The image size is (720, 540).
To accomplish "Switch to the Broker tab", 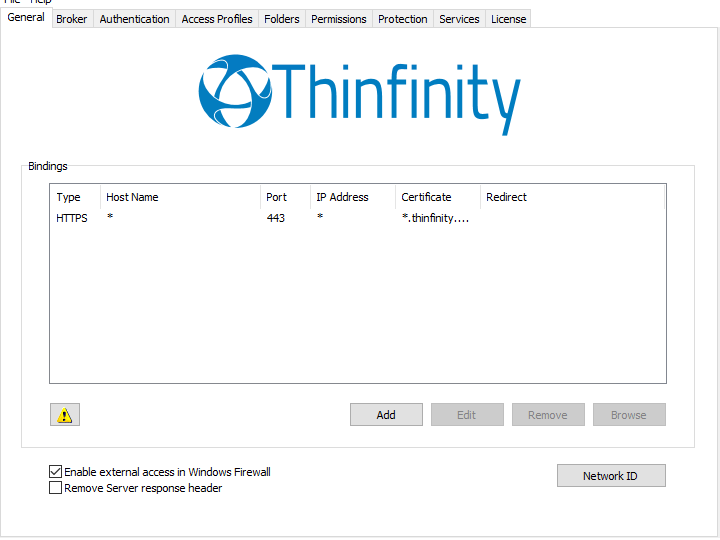I will (x=72, y=19).
